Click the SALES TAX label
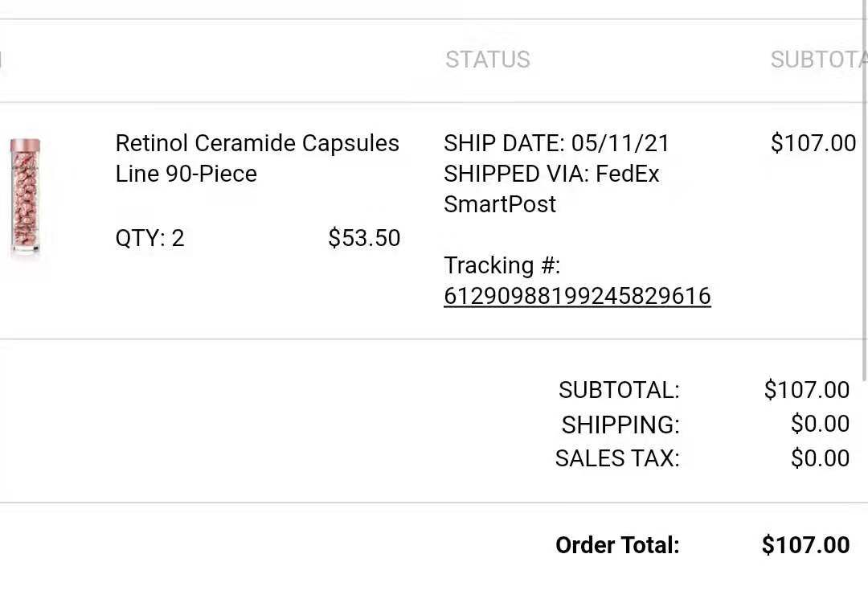Image resolution: width=868 pixels, height=595 pixels. point(617,459)
